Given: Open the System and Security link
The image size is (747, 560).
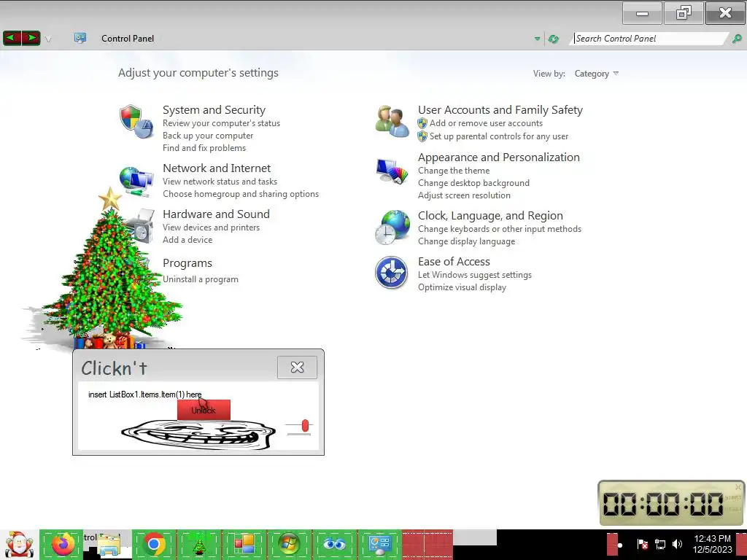Looking at the screenshot, I should [214, 110].
